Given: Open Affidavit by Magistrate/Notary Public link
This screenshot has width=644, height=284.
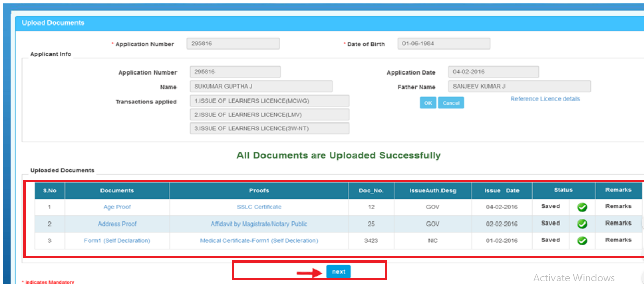Looking at the screenshot, I should pyautogui.click(x=259, y=224).
